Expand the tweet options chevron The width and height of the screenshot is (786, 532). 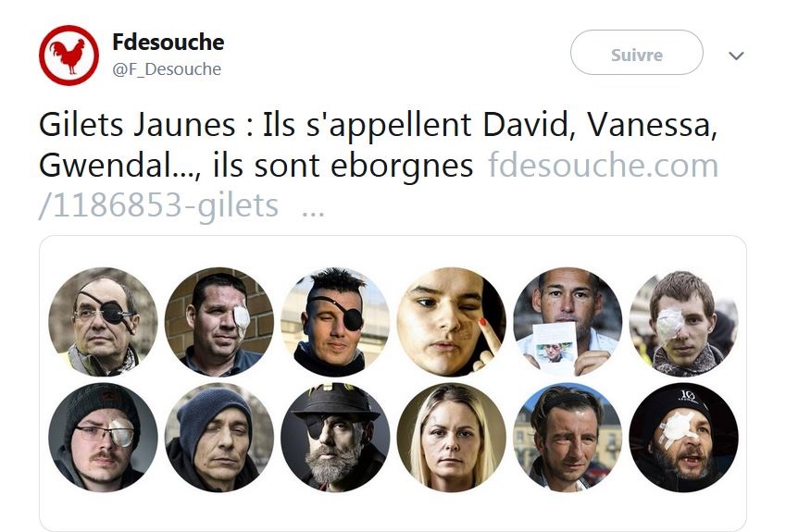[736, 56]
